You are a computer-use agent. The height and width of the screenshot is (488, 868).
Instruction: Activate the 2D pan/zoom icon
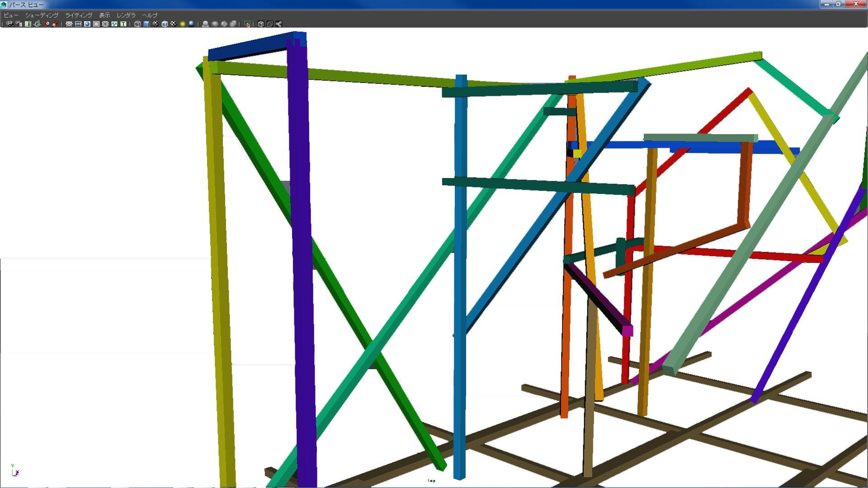46,24
